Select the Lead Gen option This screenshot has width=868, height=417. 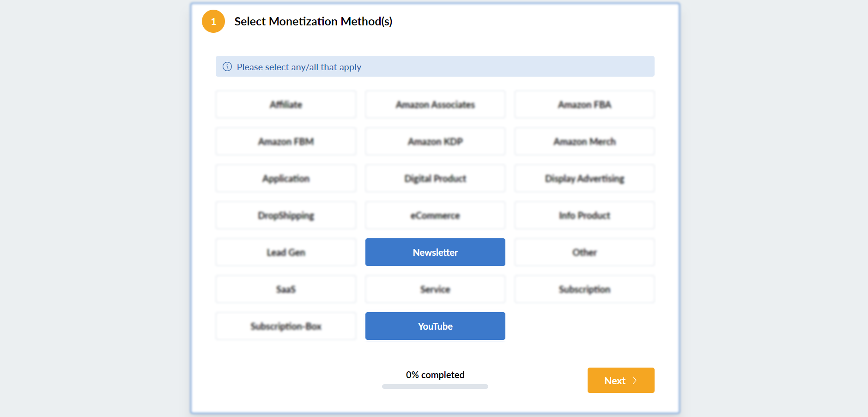(286, 252)
